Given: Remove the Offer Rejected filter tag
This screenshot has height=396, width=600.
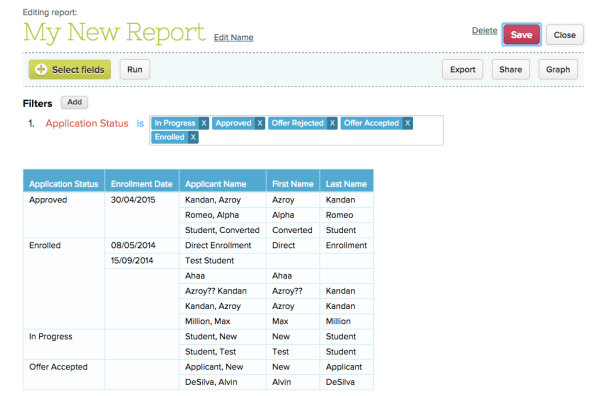Looking at the screenshot, I should coord(333,123).
